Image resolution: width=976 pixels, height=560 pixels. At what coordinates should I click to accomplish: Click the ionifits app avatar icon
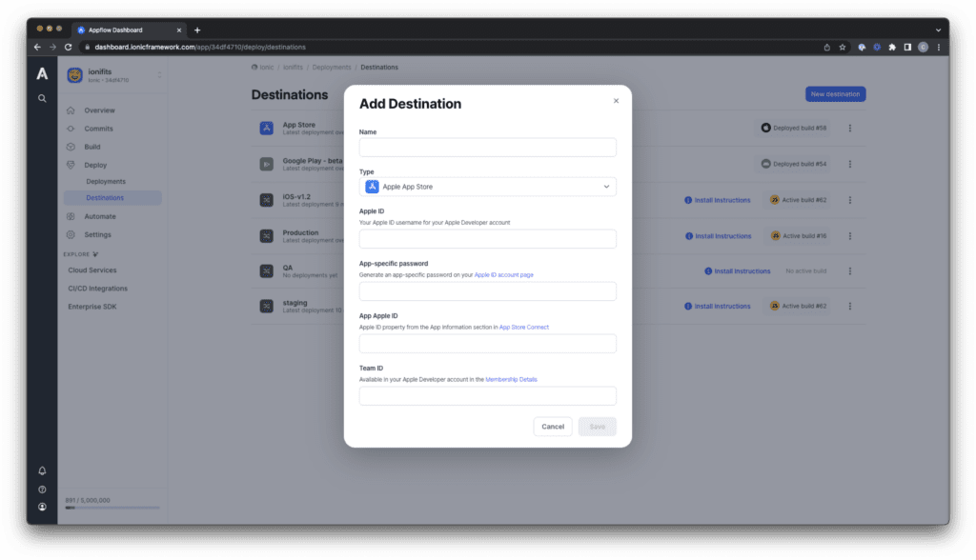[74, 75]
